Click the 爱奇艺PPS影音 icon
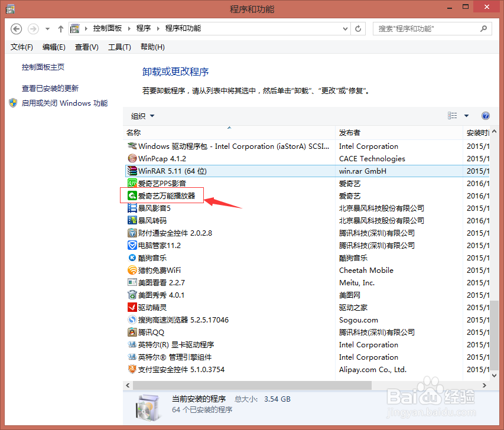 pos(132,183)
